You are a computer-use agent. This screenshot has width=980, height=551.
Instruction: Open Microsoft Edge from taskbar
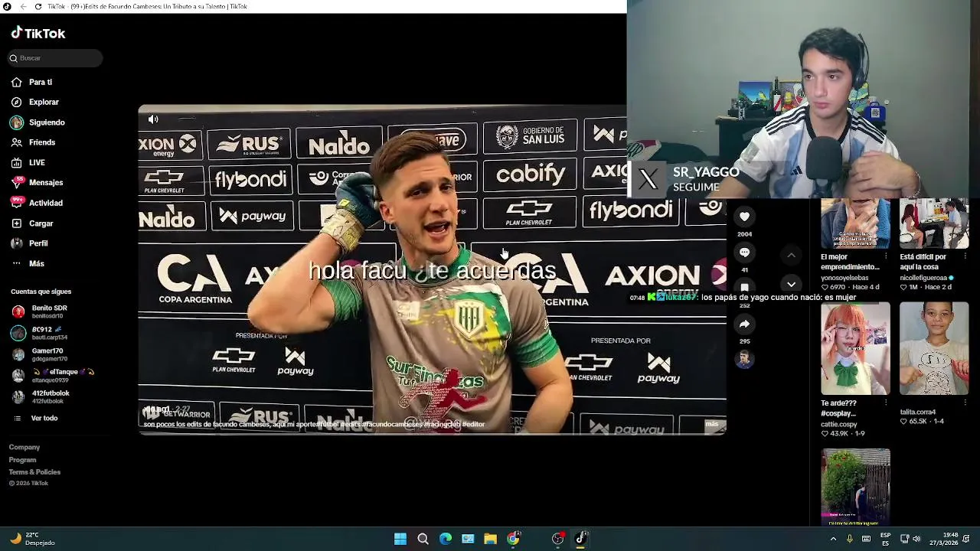tap(446, 539)
